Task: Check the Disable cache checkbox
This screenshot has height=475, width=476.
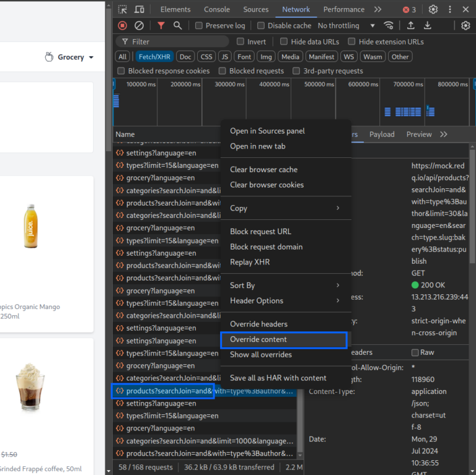Action: pyautogui.click(x=261, y=25)
